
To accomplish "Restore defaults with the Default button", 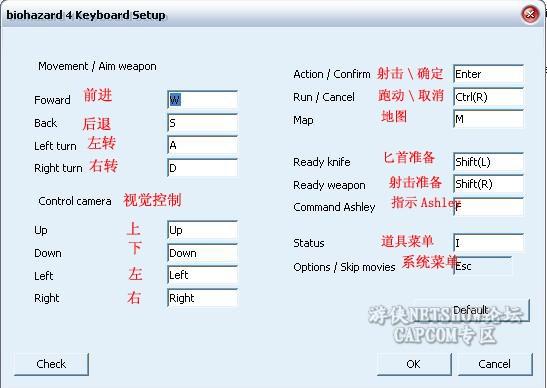I will click(x=472, y=310).
